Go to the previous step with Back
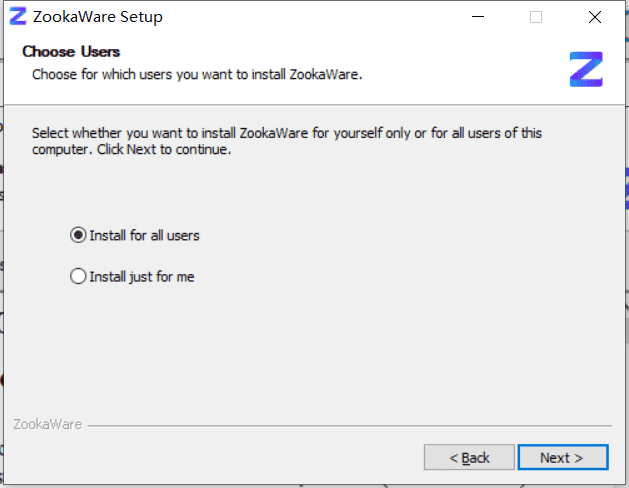The width and height of the screenshot is (629, 488). (x=469, y=457)
